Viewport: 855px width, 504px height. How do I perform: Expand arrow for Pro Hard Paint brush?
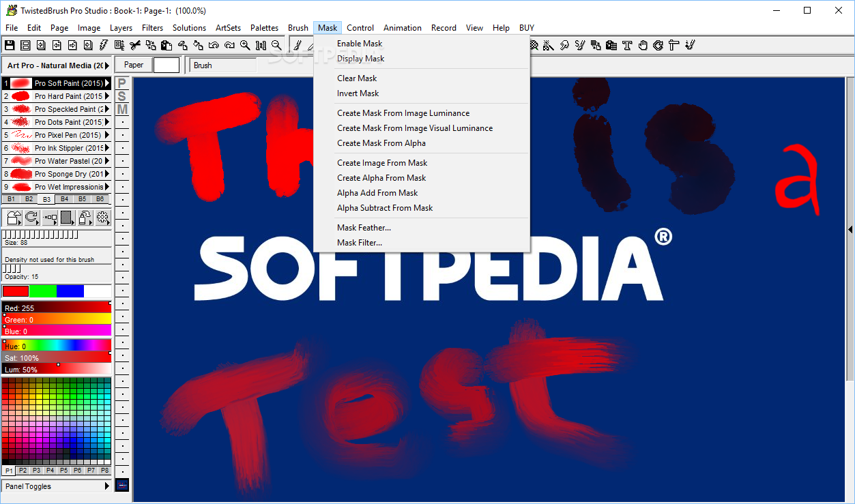(x=107, y=96)
